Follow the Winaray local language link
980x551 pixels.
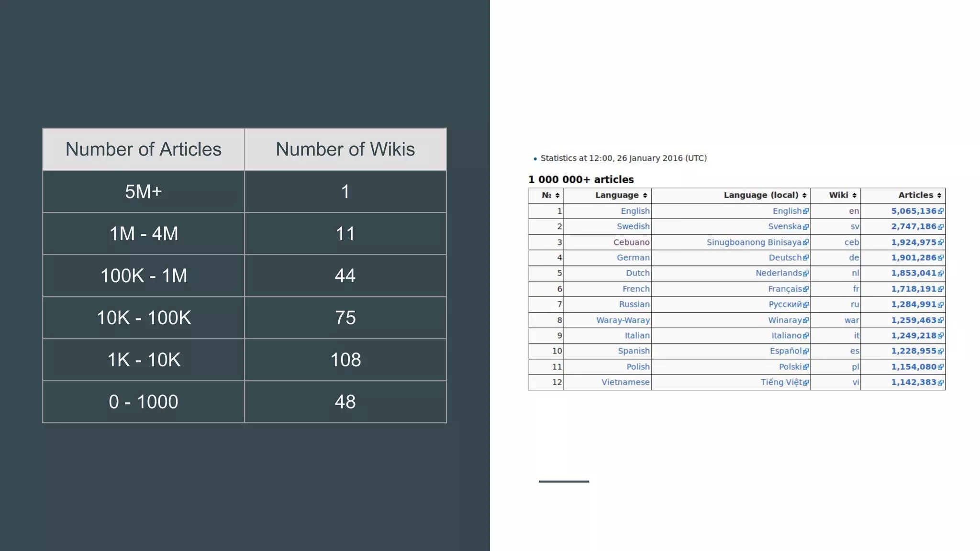pyautogui.click(x=785, y=320)
